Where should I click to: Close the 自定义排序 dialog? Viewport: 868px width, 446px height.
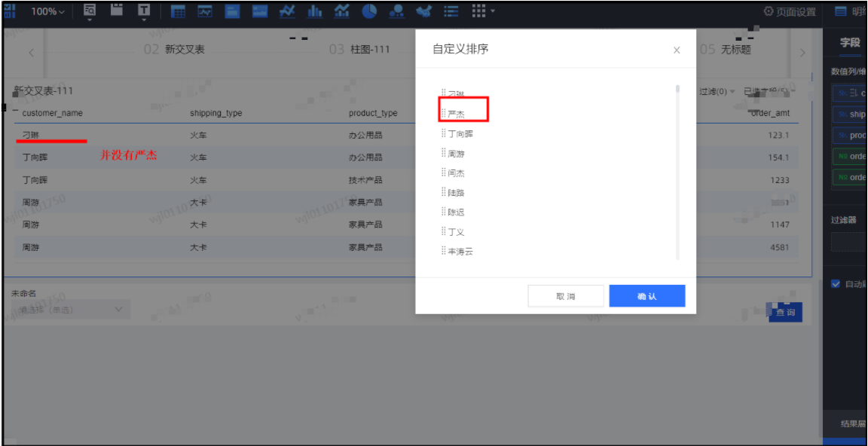pyautogui.click(x=676, y=50)
